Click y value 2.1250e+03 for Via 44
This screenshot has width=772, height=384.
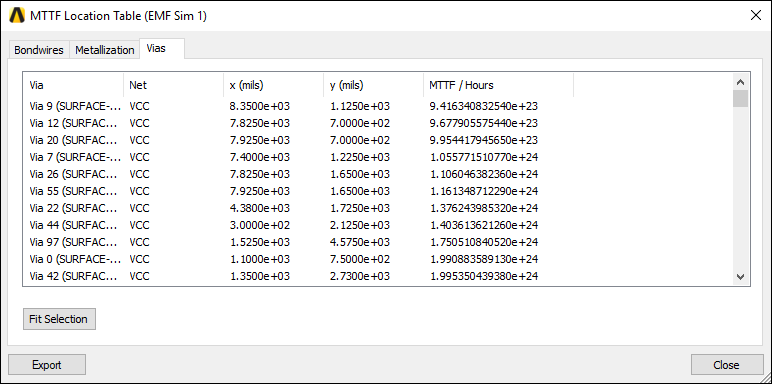point(360,225)
